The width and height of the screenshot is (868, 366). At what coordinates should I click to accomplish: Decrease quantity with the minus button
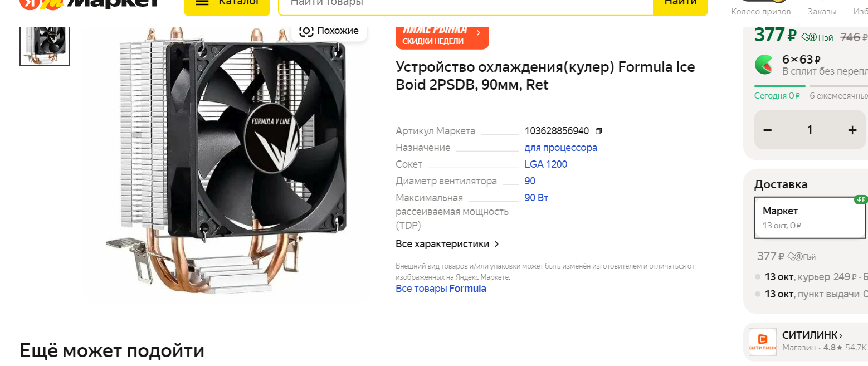(x=768, y=130)
